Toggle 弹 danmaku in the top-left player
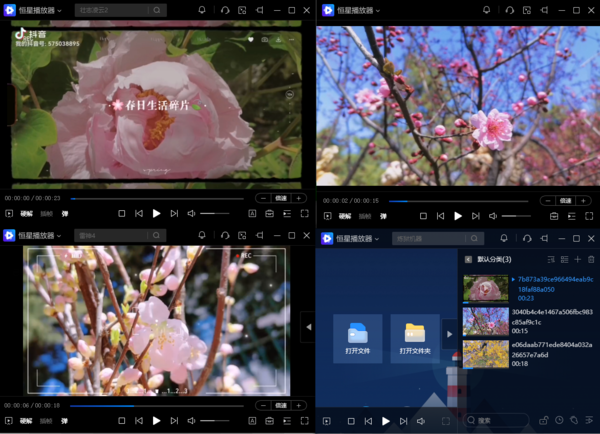 coord(64,213)
